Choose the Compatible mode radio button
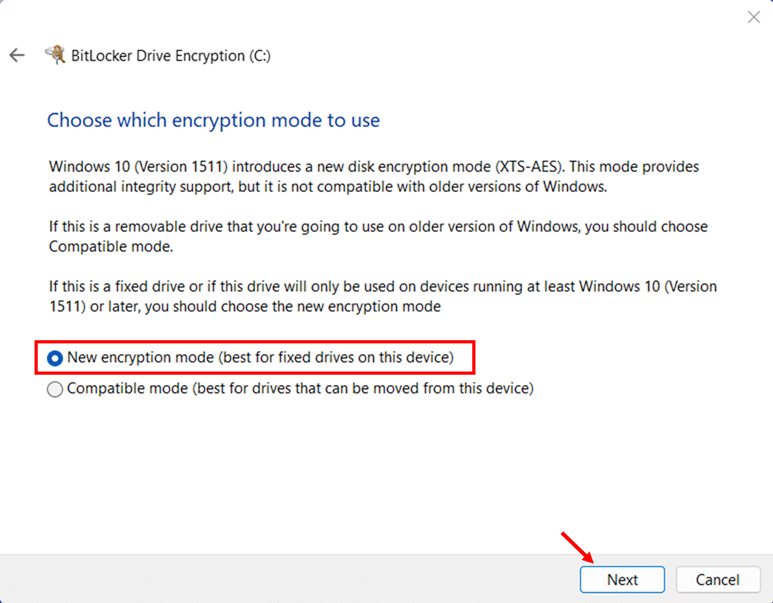 [x=55, y=389]
